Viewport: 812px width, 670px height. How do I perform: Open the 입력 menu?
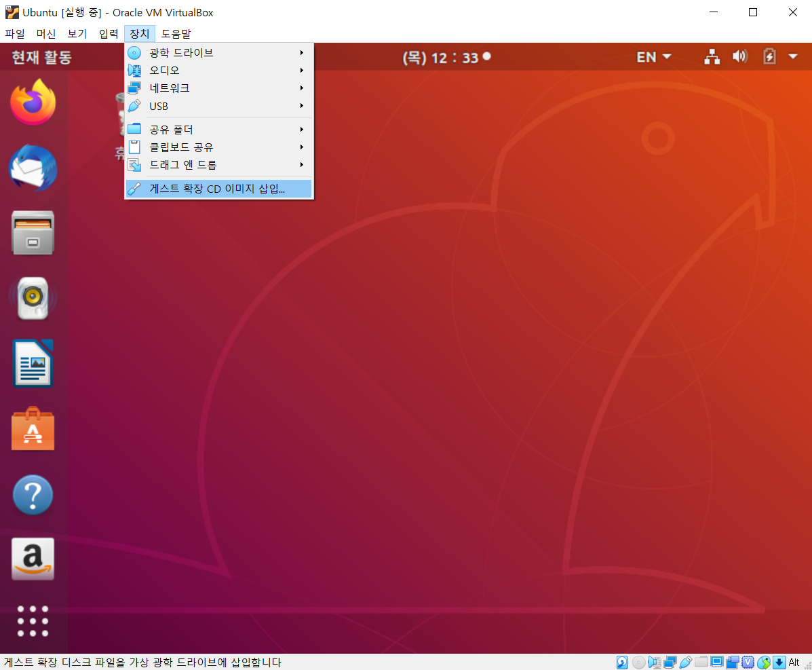[109, 34]
